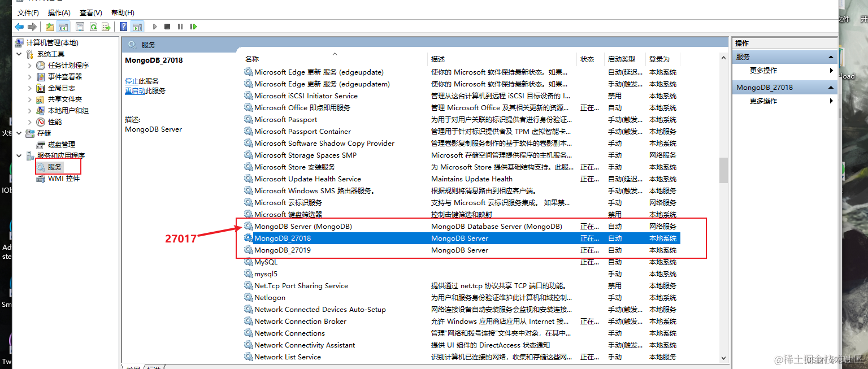The image size is (868, 369).
Task: Collapse the 存储 tree node
Action: pos(20,133)
